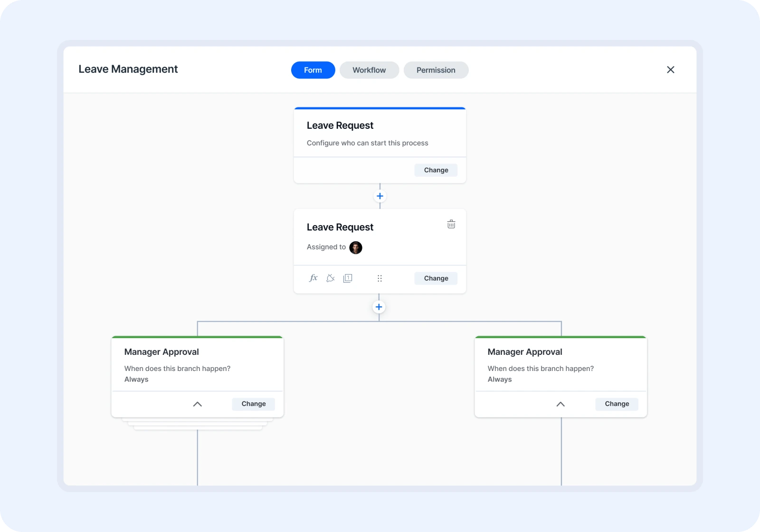Click the Always branch condition text

click(x=136, y=379)
